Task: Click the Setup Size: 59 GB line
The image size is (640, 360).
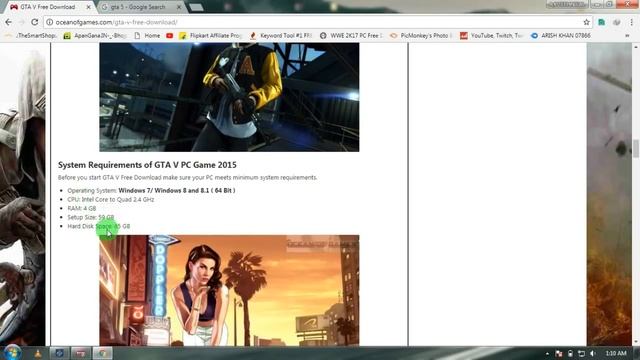Action: [x=91, y=217]
